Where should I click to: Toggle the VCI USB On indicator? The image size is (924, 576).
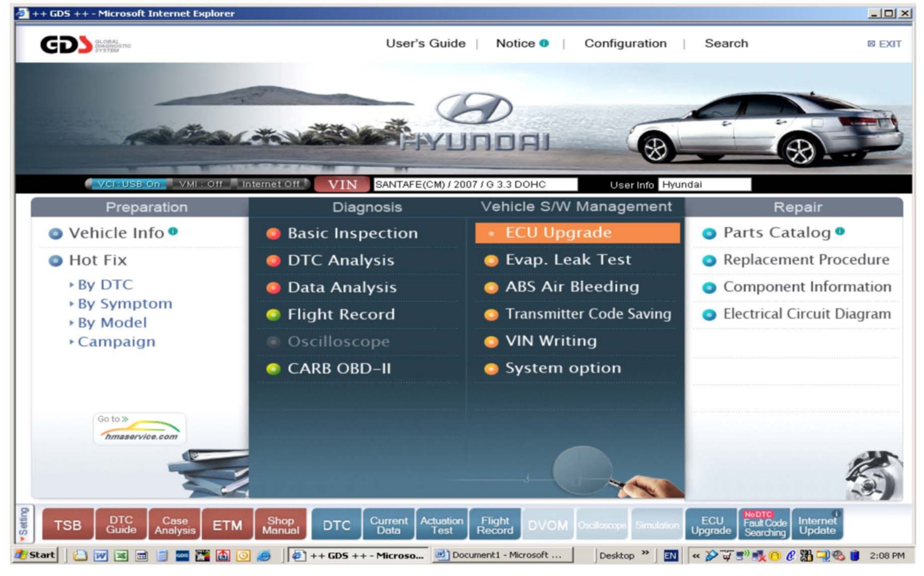[x=128, y=184]
